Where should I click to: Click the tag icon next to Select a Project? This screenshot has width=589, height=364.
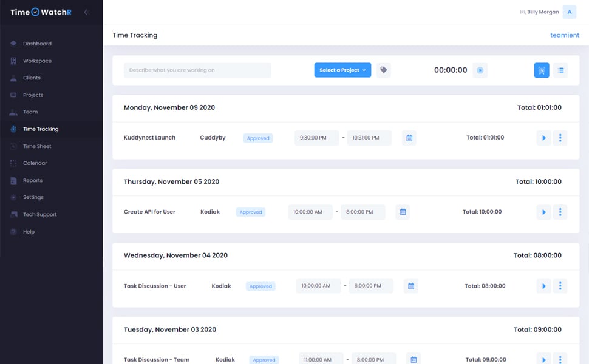click(383, 70)
